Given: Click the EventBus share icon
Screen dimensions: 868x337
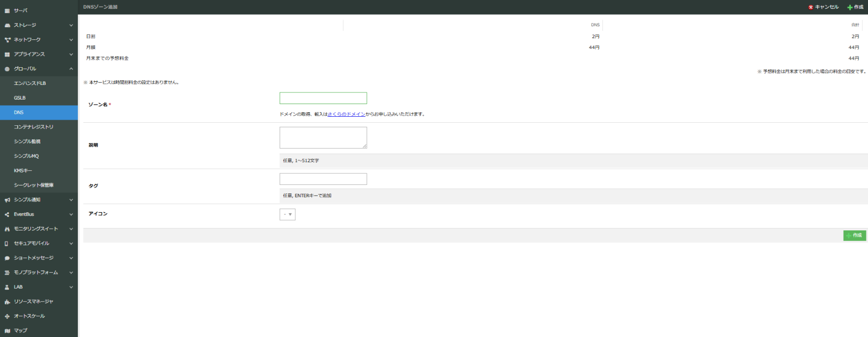Looking at the screenshot, I should point(7,215).
